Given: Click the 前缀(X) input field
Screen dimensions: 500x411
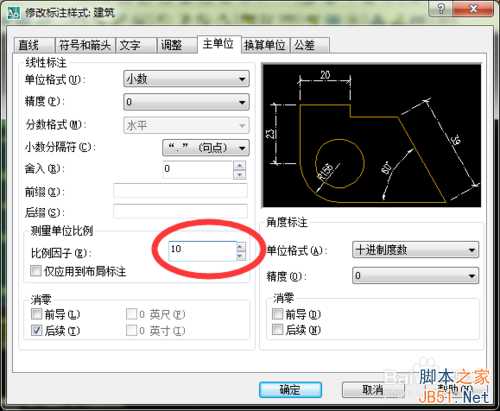Looking at the screenshot, I should point(180,191).
